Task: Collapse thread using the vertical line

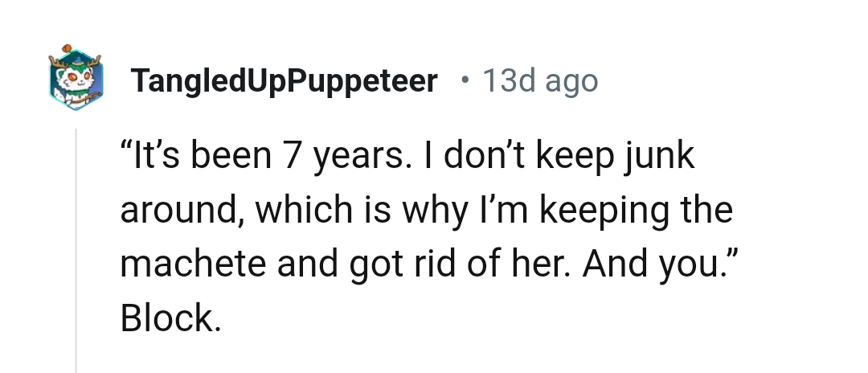Action: pos(76,249)
